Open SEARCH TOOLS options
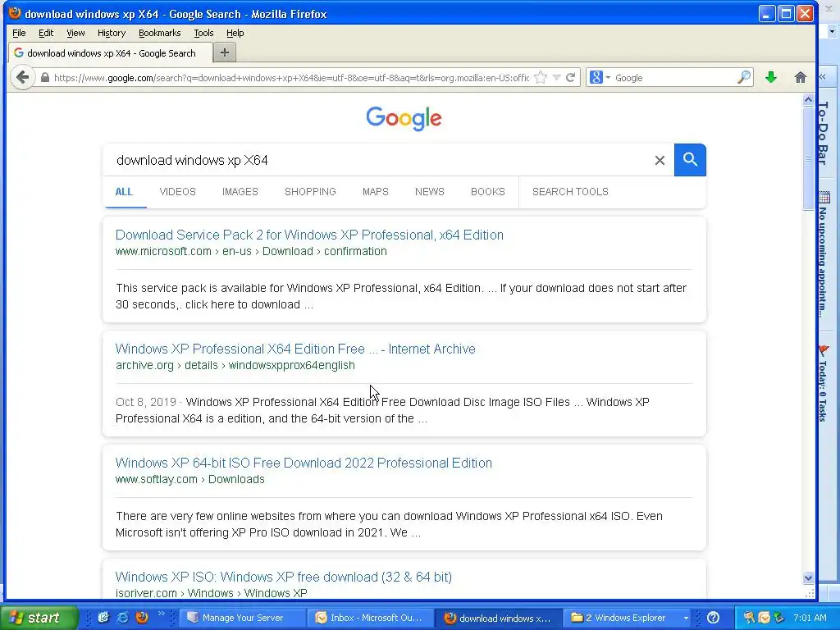 click(x=570, y=192)
